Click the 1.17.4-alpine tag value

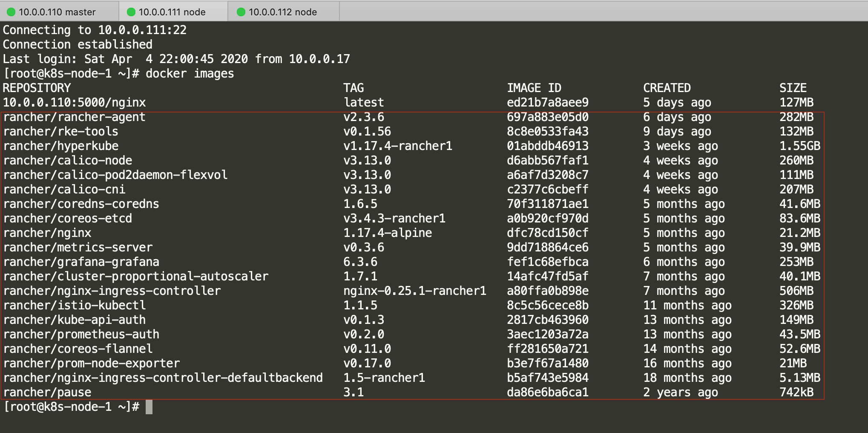coord(388,233)
